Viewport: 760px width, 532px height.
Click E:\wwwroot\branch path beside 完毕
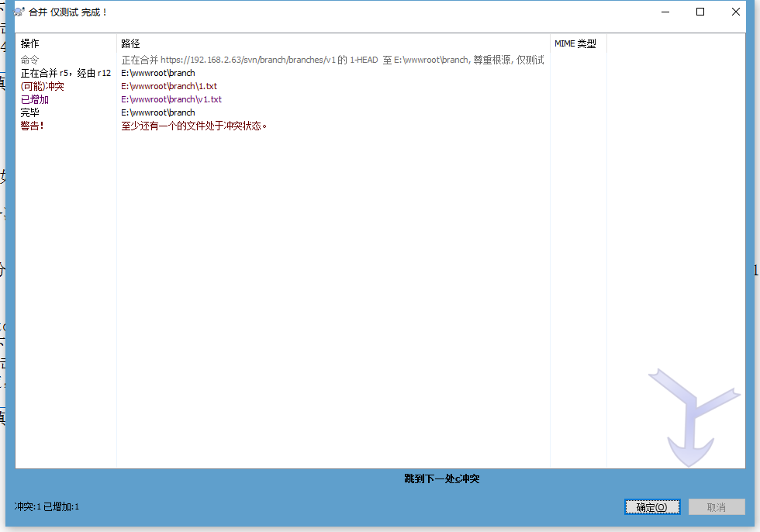(x=158, y=112)
